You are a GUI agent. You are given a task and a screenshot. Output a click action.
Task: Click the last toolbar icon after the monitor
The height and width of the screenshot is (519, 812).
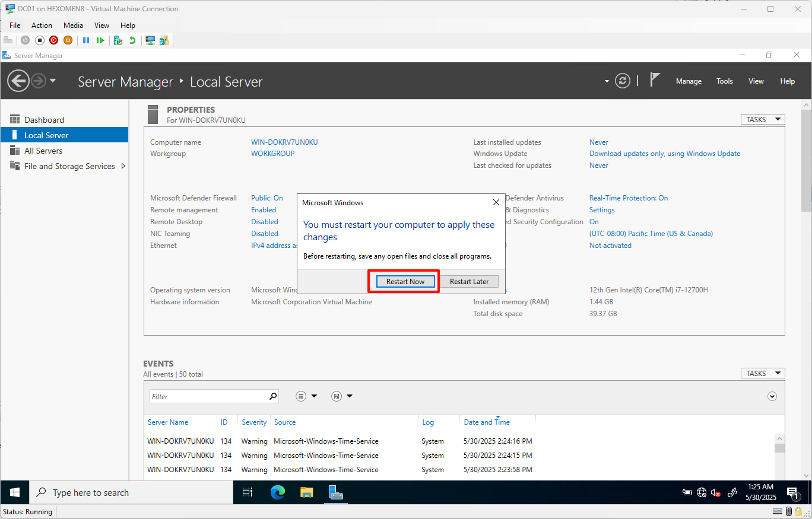pyautogui.click(x=164, y=40)
